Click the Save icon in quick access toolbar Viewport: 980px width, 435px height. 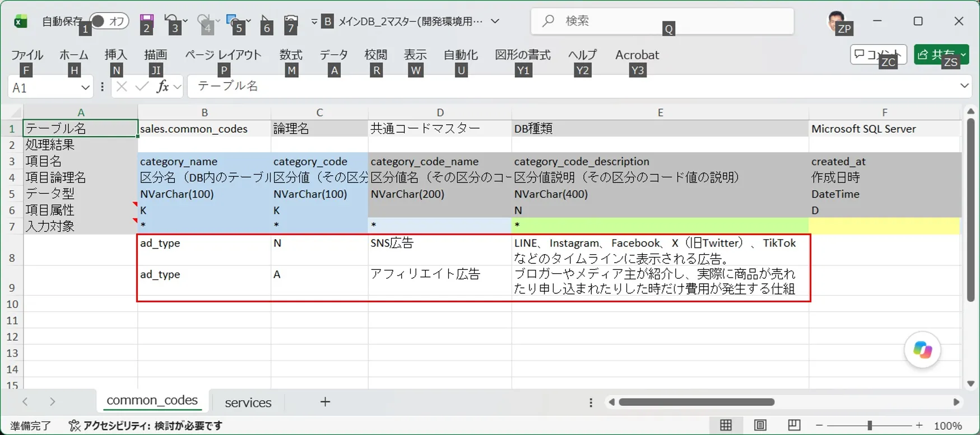coord(146,21)
